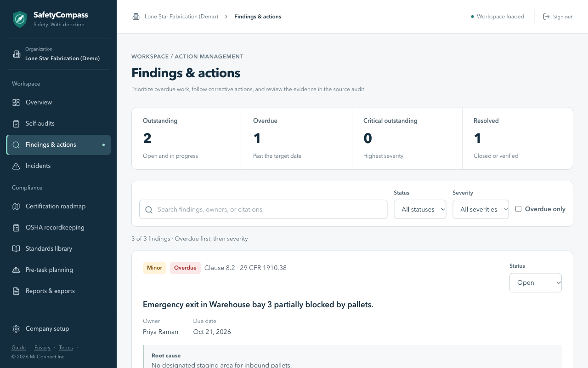588x368 pixels.
Task: Click the Resolved stat card
Action: coord(518,138)
